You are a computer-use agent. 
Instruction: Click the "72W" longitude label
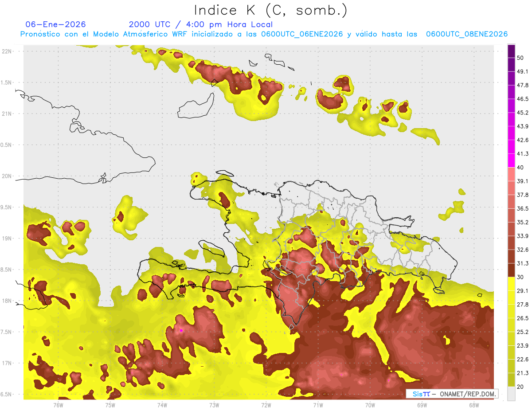click(266, 405)
